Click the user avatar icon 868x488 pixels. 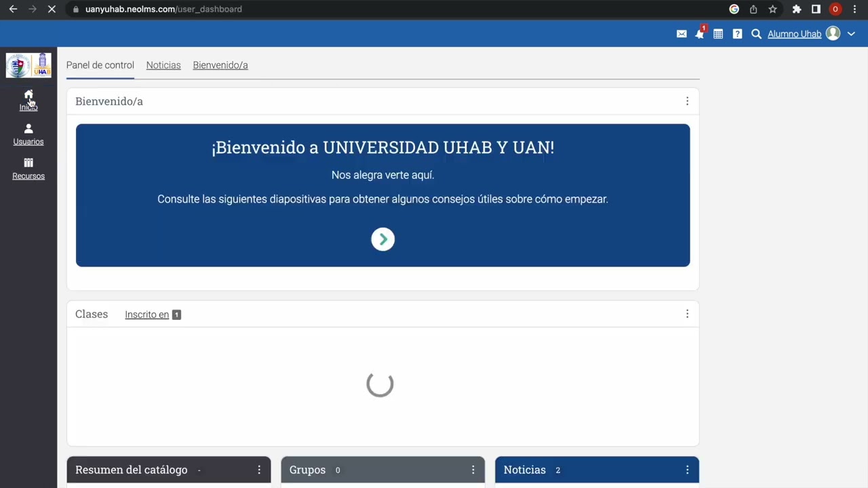pyautogui.click(x=833, y=34)
